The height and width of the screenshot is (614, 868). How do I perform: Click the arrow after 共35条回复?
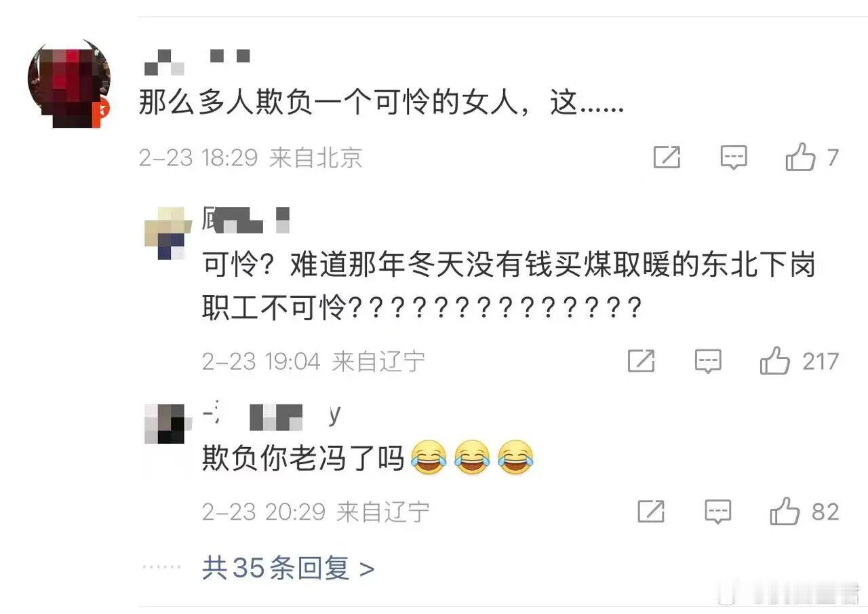pos(367,569)
